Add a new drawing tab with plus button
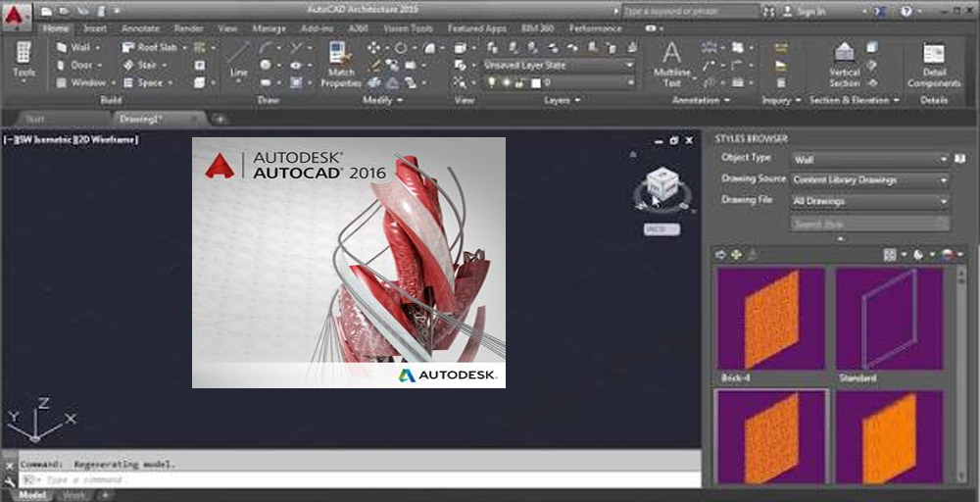Viewport: 980px width, 502px height. coord(220,119)
